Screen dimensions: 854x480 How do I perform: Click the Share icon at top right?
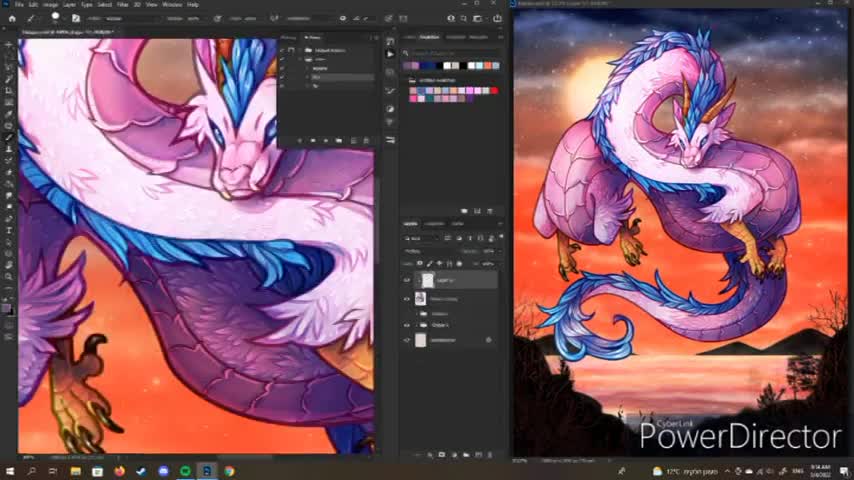(497, 19)
